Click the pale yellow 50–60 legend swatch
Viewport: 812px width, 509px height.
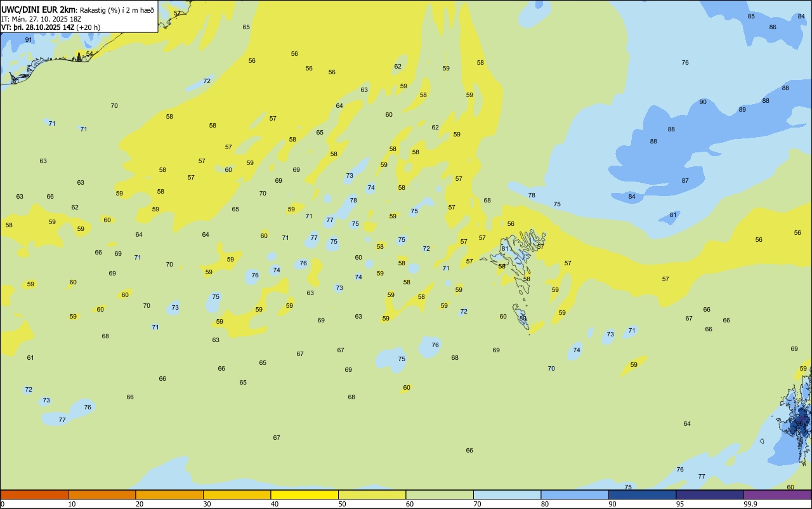point(372,494)
